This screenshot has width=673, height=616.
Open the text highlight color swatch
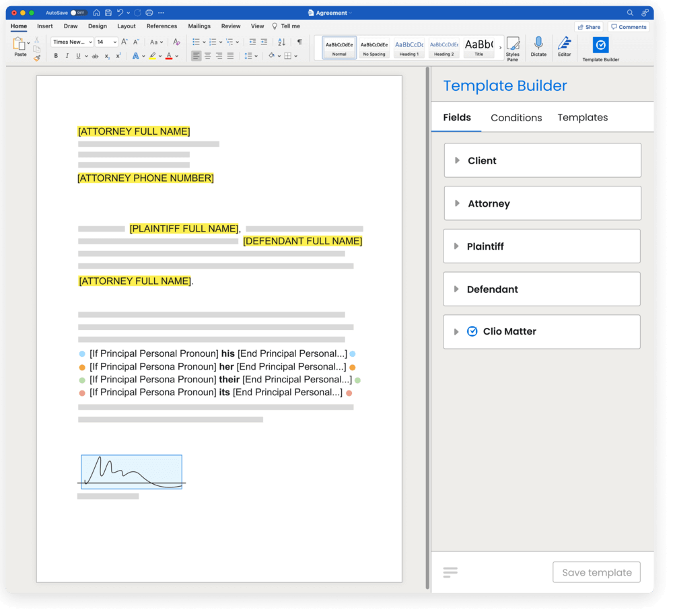(x=153, y=55)
